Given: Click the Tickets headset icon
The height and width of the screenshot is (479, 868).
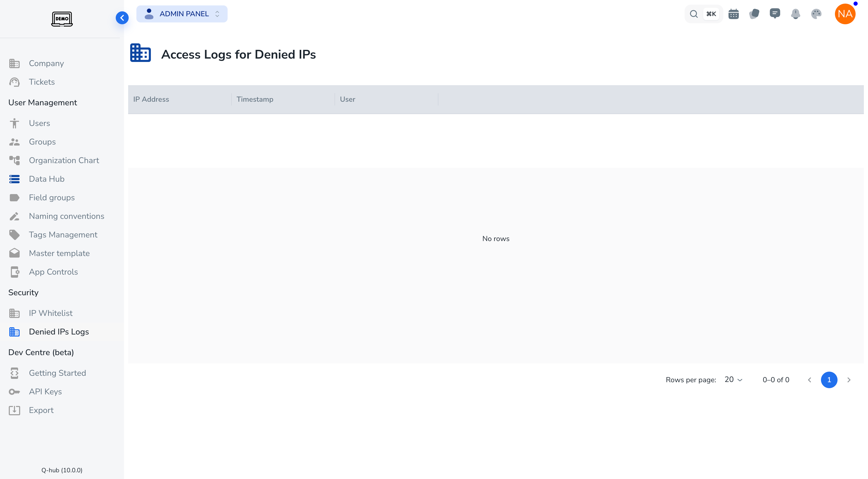Looking at the screenshot, I should (x=14, y=82).
